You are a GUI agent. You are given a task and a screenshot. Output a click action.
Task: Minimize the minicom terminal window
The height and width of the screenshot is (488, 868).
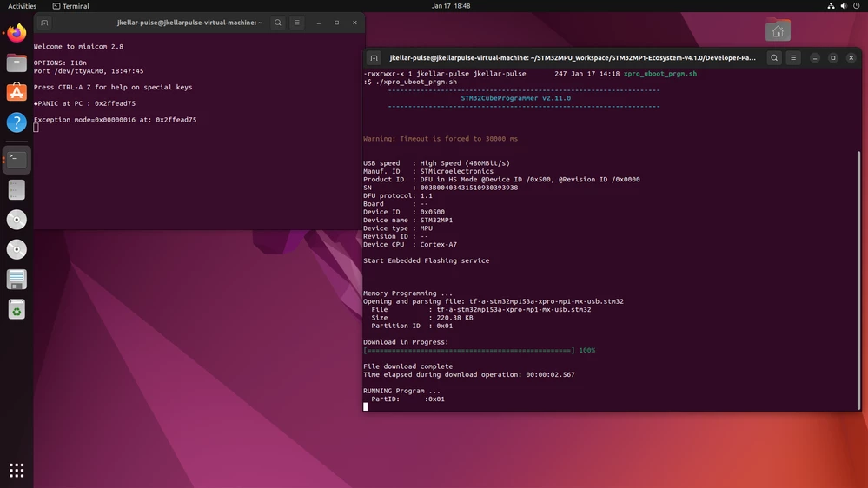[x=318, y=23]
